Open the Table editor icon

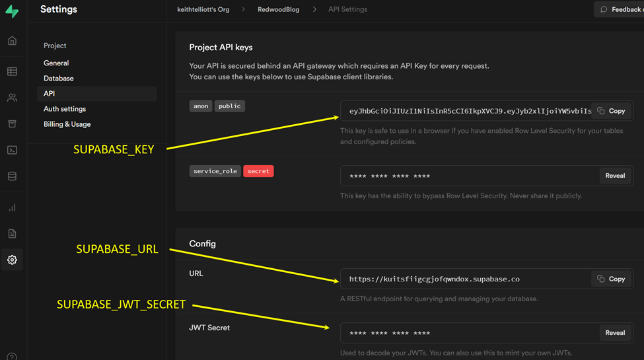pyautogui.click(x=12, y=71)
